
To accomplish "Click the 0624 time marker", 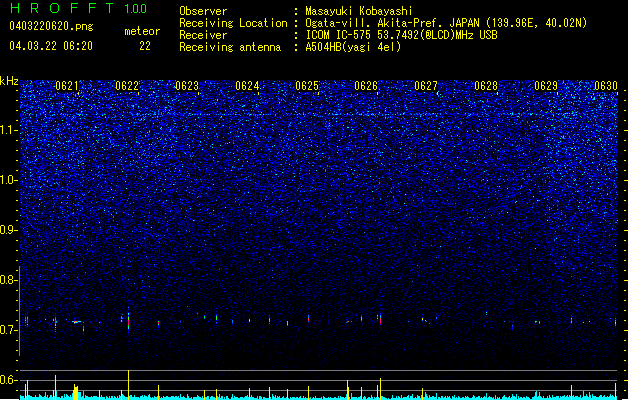I will point(247,86).
